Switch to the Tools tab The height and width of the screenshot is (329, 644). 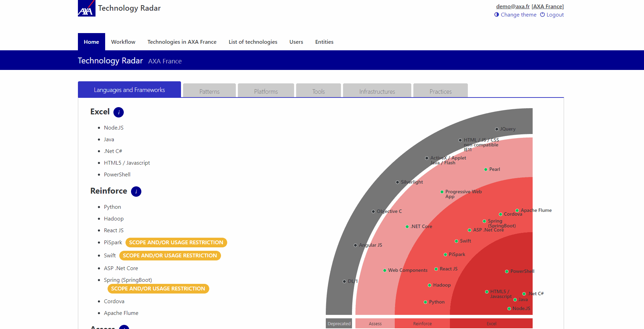point(319,91)
